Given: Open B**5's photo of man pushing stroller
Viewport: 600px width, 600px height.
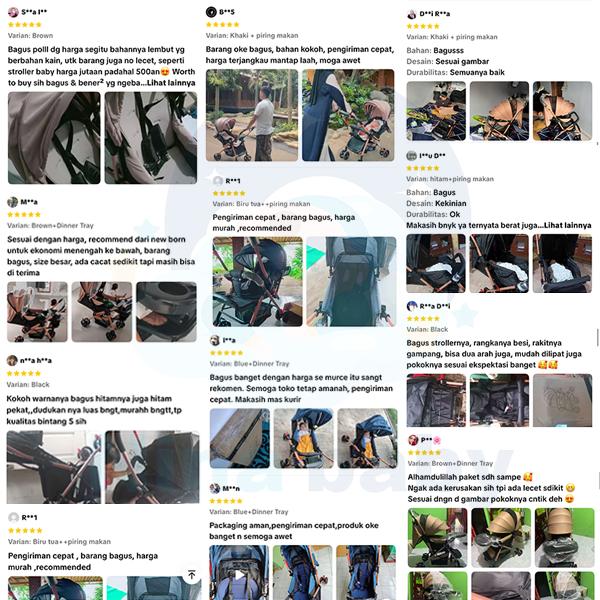Looking at the screenshot, I should point(252,115).
